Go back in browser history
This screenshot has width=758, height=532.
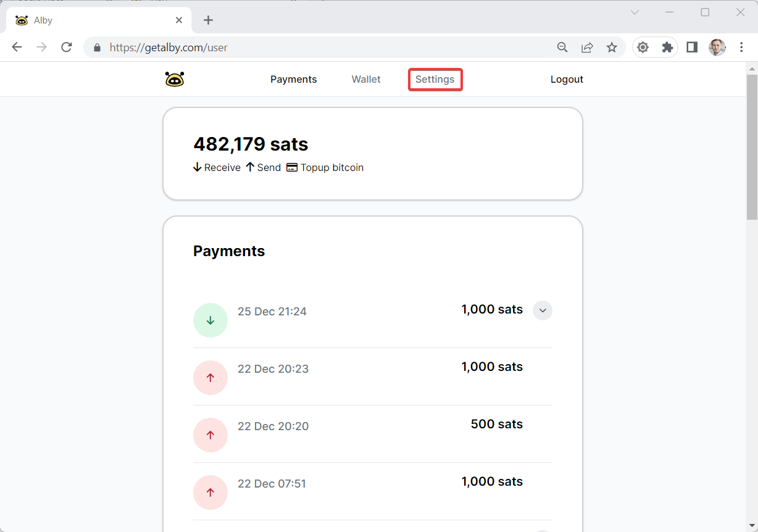pyautogui.click(x=17, y=48)
